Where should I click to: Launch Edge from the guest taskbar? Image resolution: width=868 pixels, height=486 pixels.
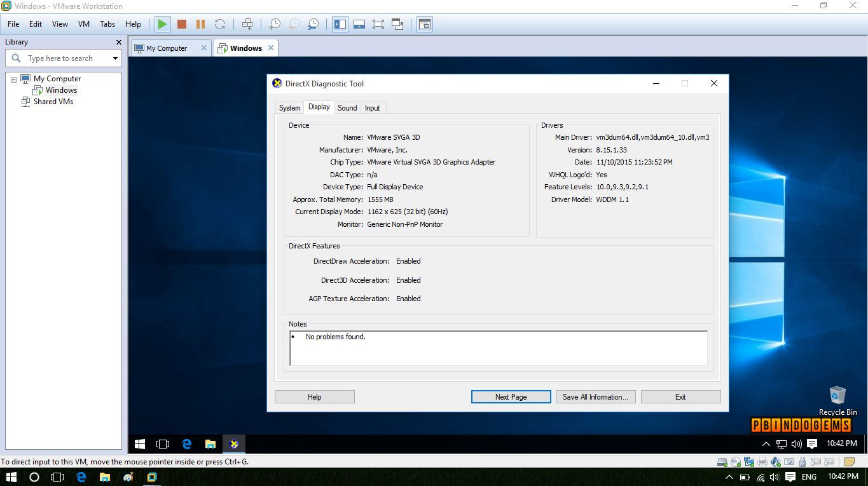(187, 444)
